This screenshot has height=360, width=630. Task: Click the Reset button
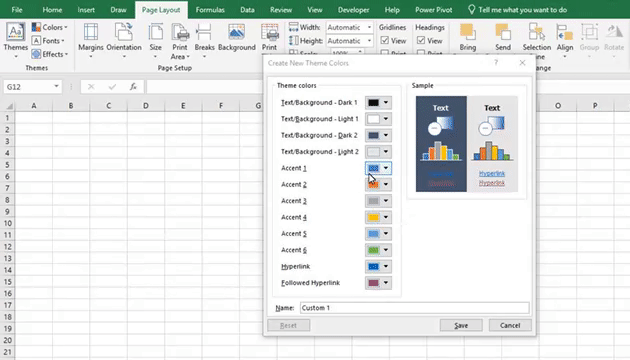point(288,325)
